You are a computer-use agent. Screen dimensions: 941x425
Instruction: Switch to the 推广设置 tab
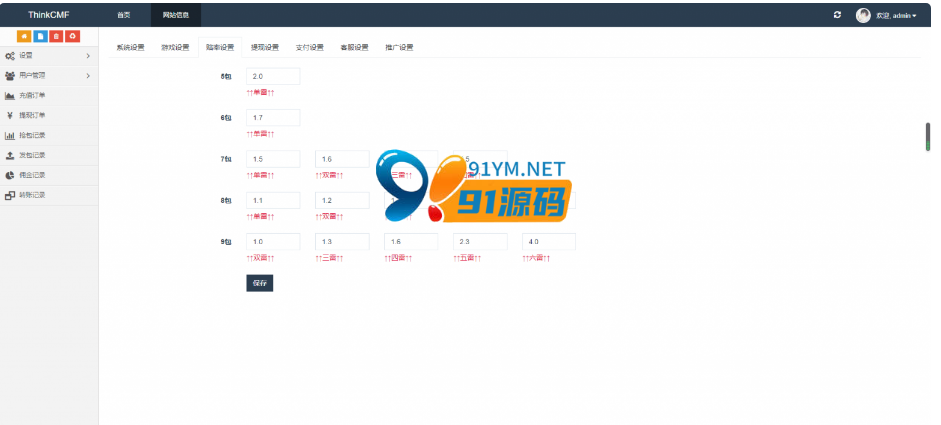point(399,47)
